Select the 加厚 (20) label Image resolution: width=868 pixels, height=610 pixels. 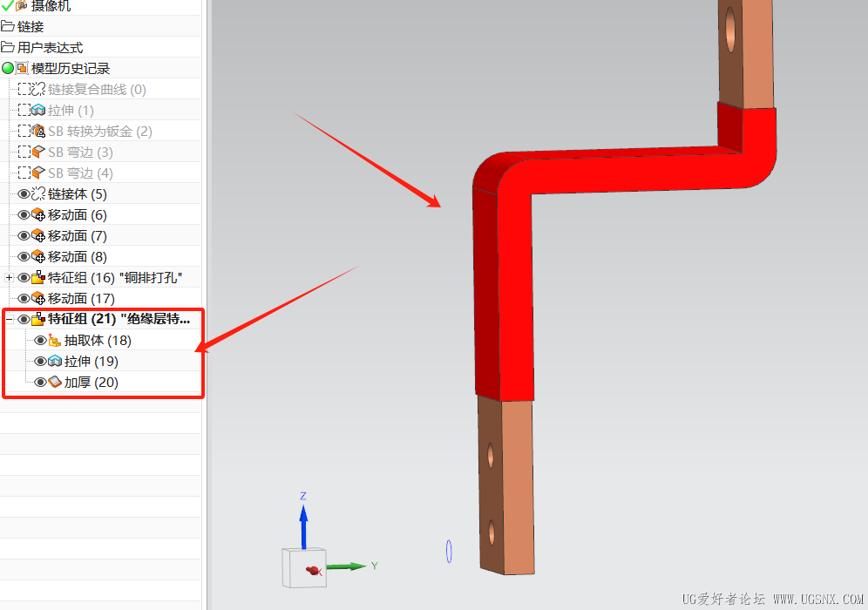click(x=92, y=382)
